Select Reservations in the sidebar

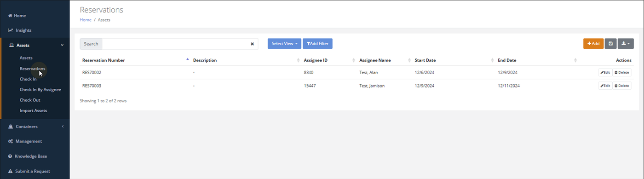click(x=32, y=69)
